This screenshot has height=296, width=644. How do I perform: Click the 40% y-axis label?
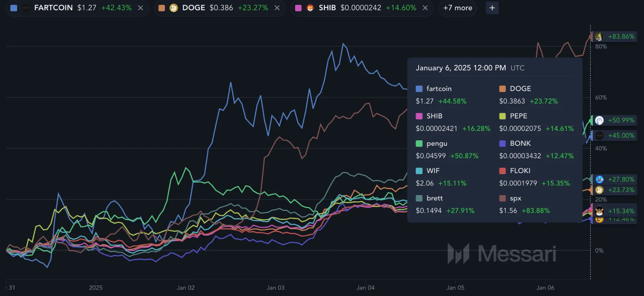(601, 149)
